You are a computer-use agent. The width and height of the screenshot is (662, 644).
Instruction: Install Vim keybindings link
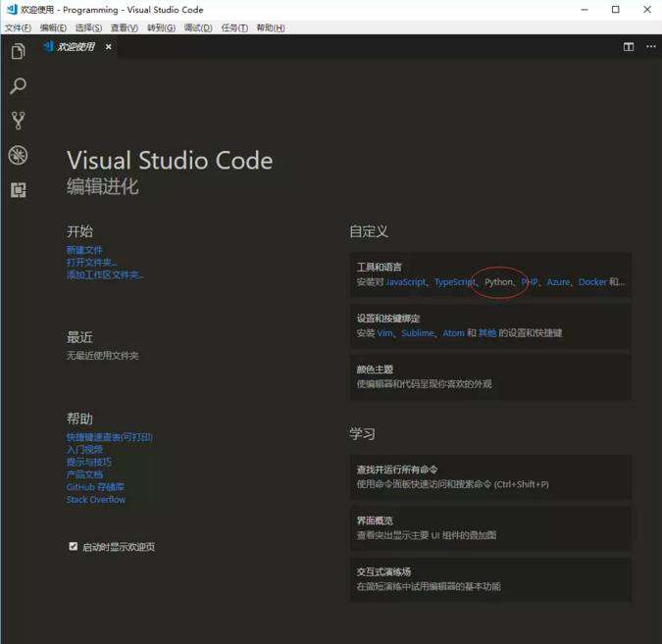[x=384, y=333]
